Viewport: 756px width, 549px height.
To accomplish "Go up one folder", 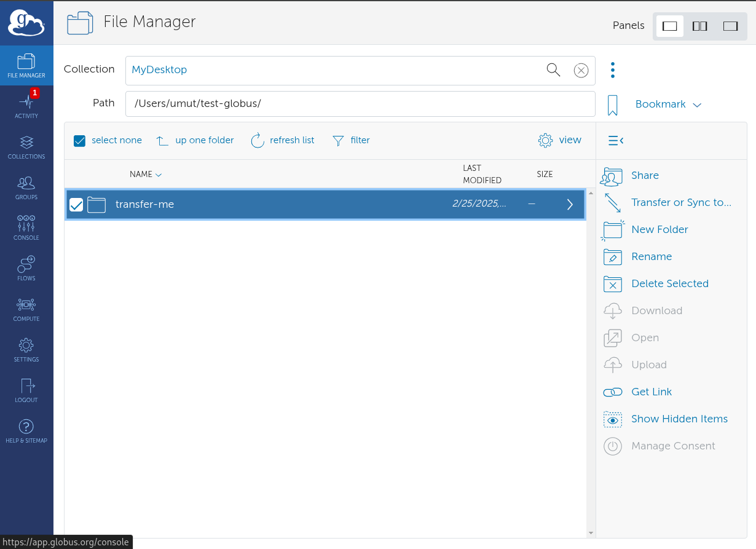I will [195, 141].
